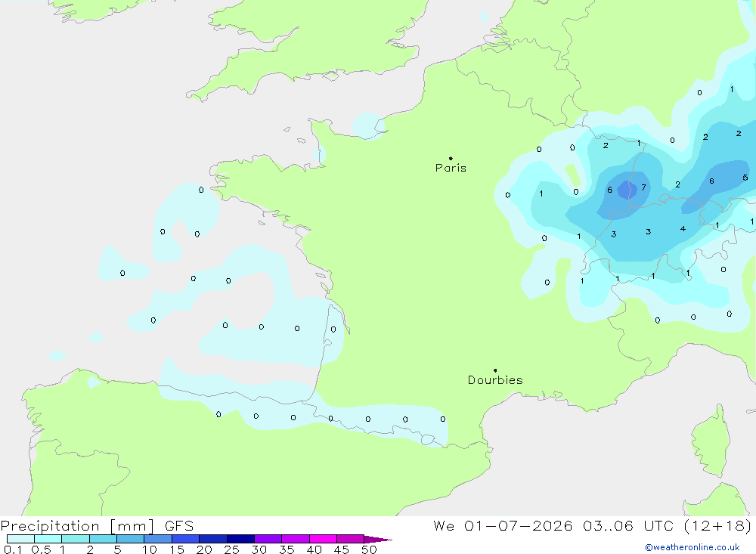Click the '0.5' legend scale label
This screenshot has height=554, width=756.
point(41,549)
